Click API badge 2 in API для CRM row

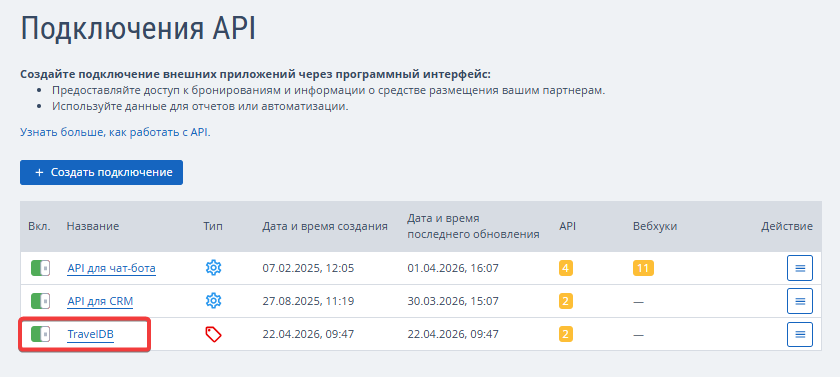(566, 301)
